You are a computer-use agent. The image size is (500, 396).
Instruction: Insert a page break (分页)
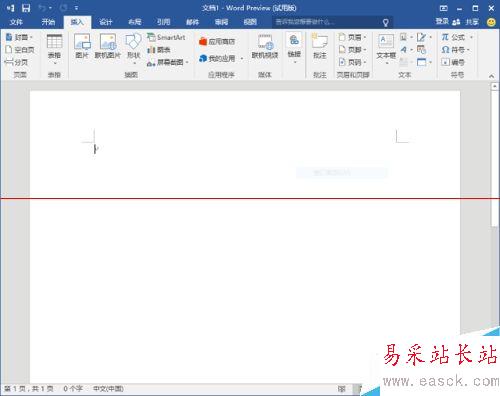tap(17, 62)
